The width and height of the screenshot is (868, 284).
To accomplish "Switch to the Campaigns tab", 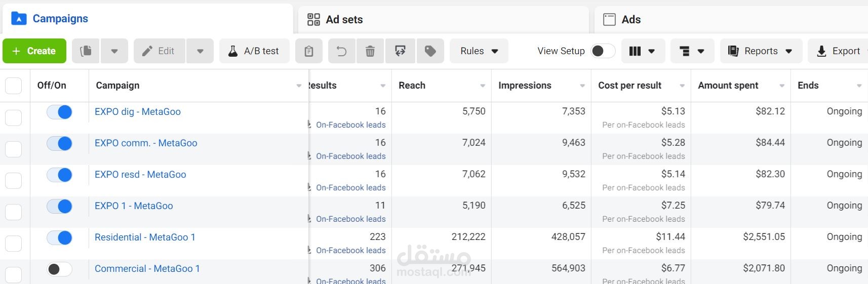I will coord(147,19).
